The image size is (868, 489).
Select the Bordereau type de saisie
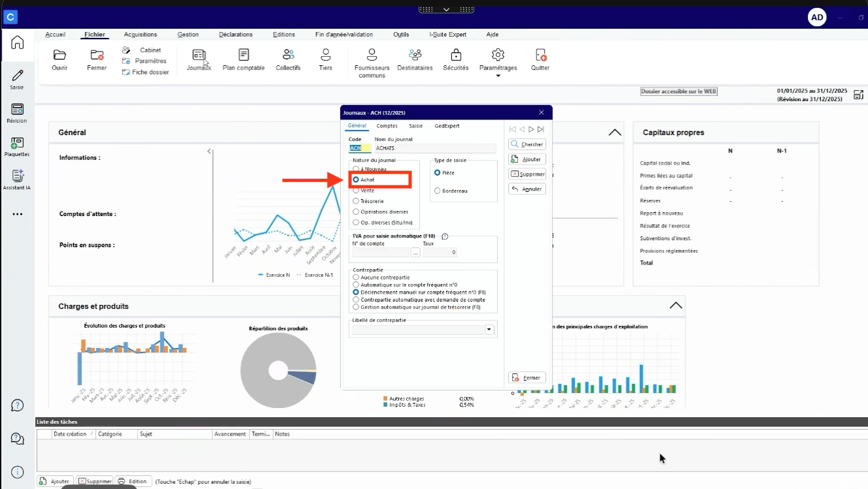pos(451,191)
